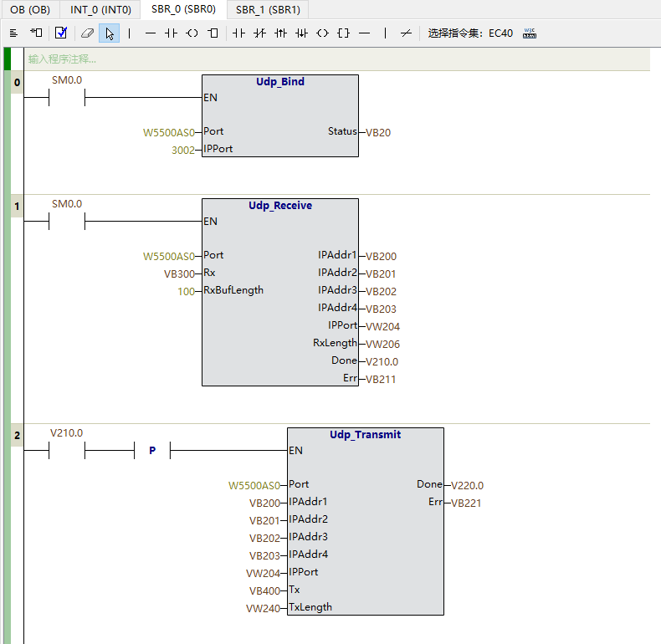Insert a normally closed contact
Viewport: 661px width, 644px height.
coord(259,33)
